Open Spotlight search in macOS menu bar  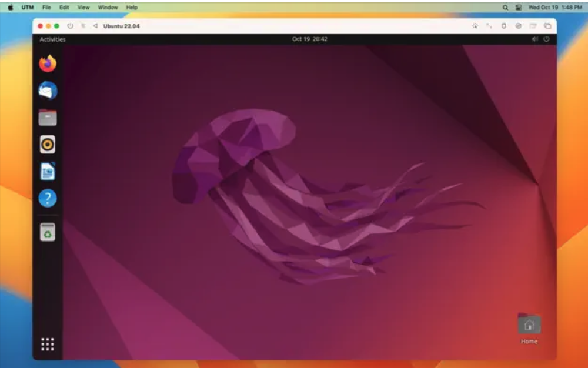pyautogui.click(x=505, y=8)
